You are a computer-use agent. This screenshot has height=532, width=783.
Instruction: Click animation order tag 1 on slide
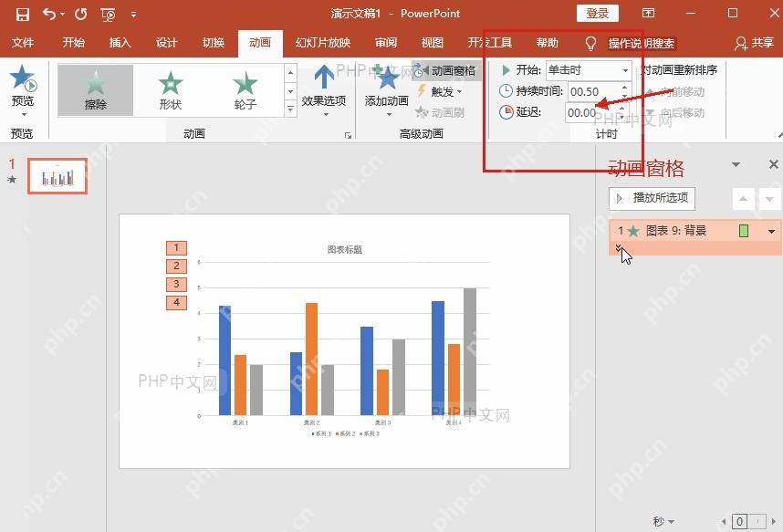[x=176, y=248]
